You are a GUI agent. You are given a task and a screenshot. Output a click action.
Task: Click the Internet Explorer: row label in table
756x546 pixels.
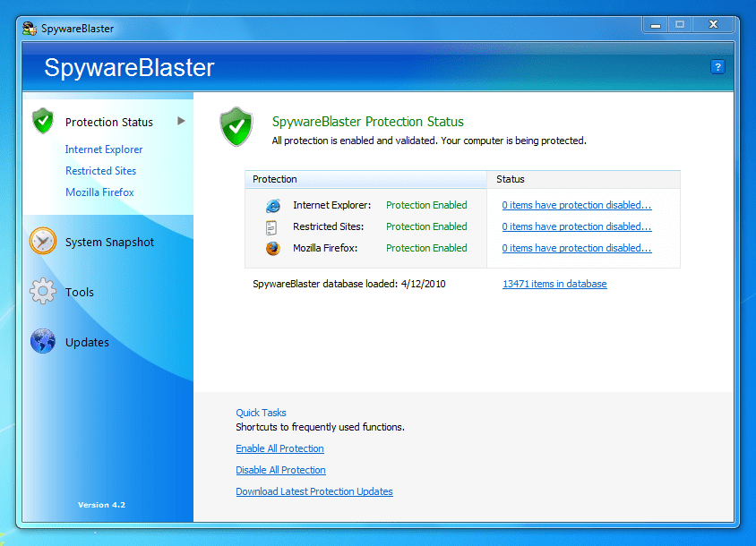(x=332, y=205)
